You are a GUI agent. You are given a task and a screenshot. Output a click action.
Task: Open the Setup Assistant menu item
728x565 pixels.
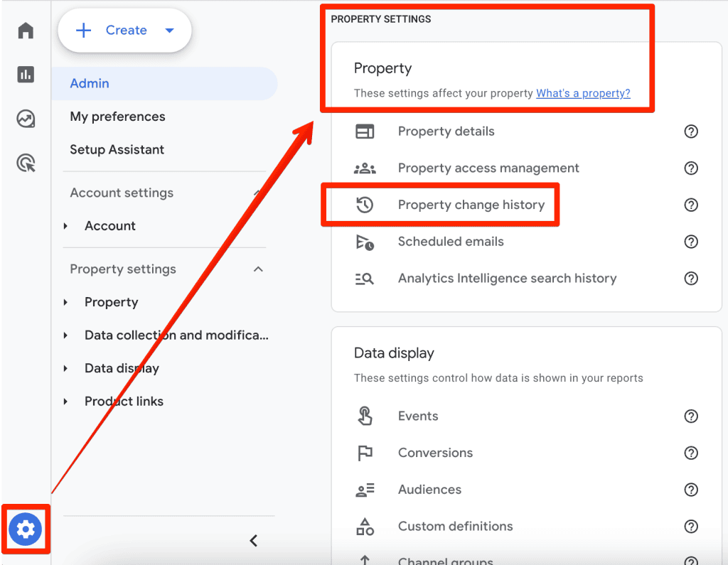[x=116, y=149]
